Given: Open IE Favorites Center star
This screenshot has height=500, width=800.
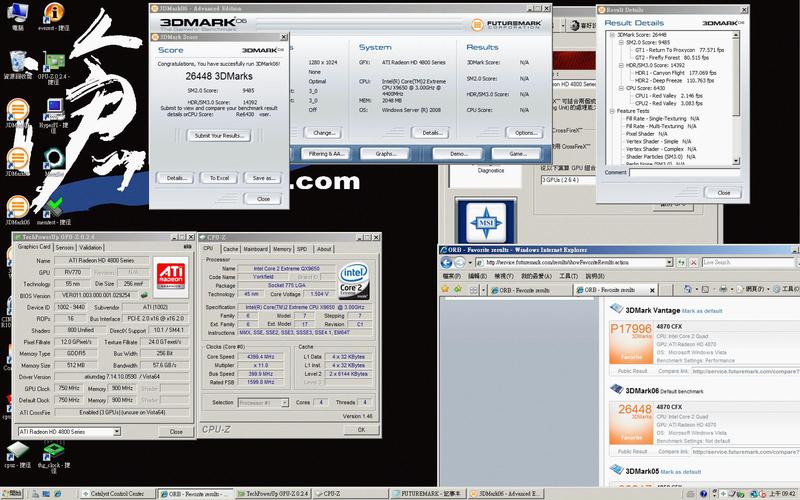Looking at the screenshot, I should [x=445, y=289].
